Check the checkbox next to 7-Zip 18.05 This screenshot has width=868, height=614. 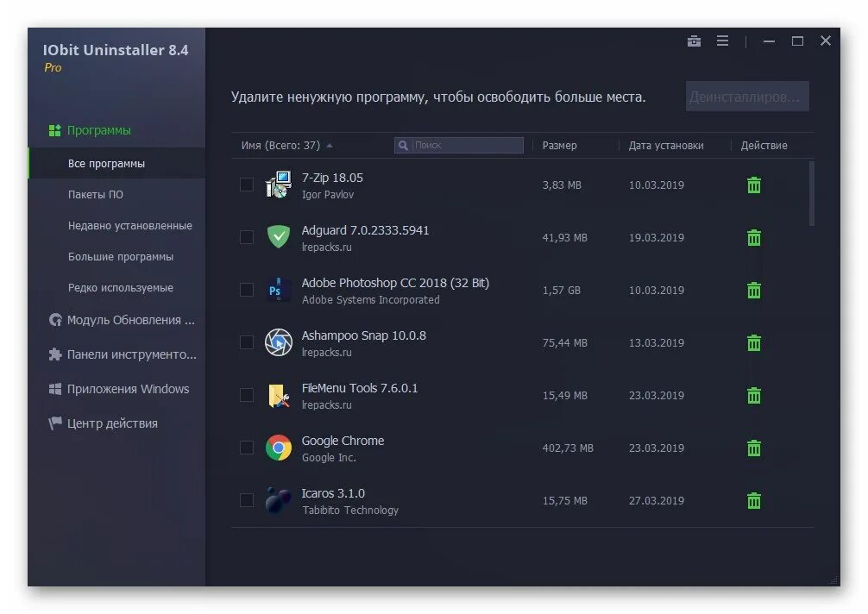pyautogui.click(x=246, y=185)
